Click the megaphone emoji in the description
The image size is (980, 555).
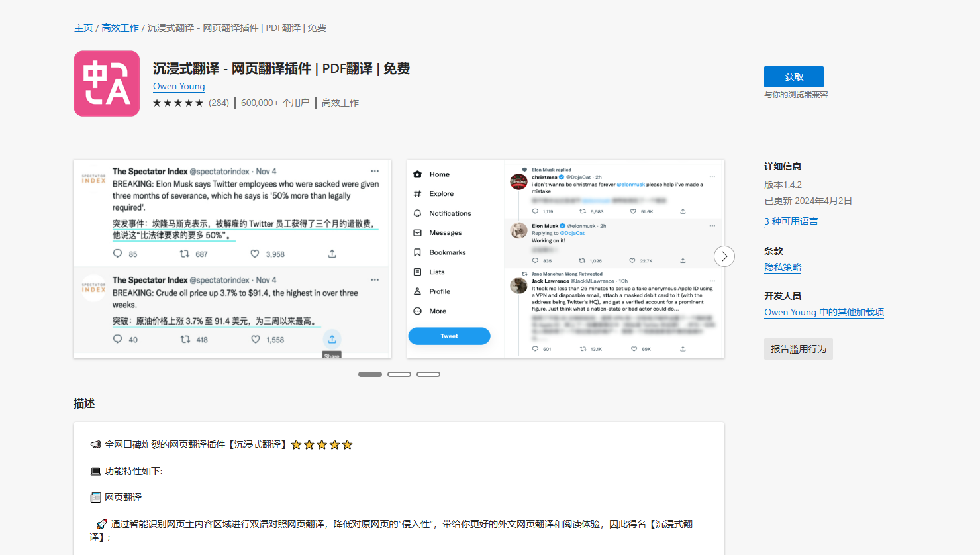coord(95,444)
